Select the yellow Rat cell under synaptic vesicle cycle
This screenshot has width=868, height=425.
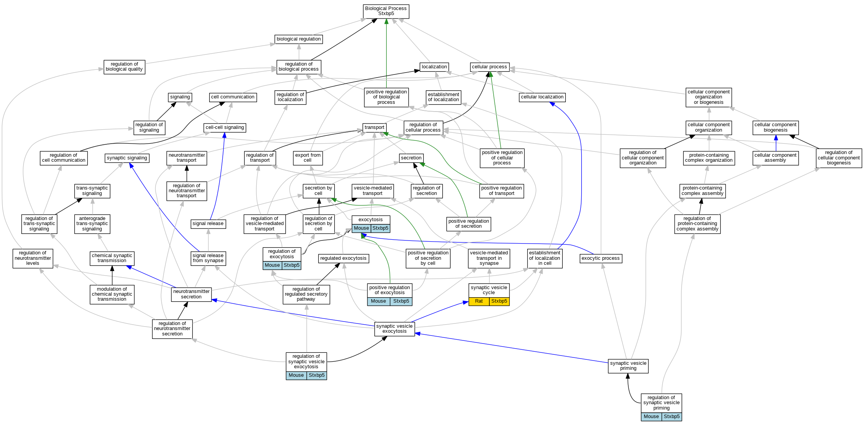(479, 301)
